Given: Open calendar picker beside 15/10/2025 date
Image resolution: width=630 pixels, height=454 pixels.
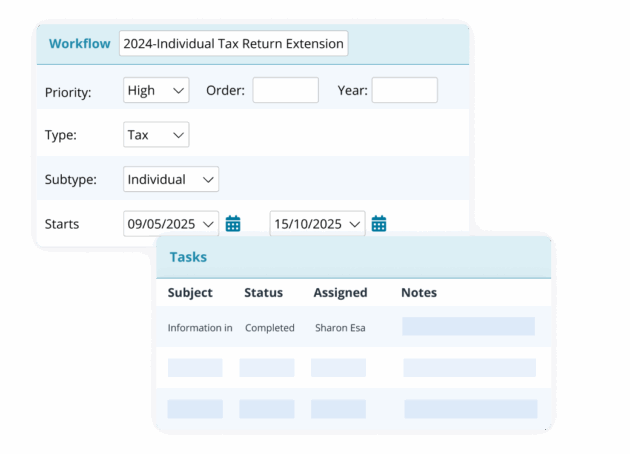Looking at the screenshot, I should 378,223.
